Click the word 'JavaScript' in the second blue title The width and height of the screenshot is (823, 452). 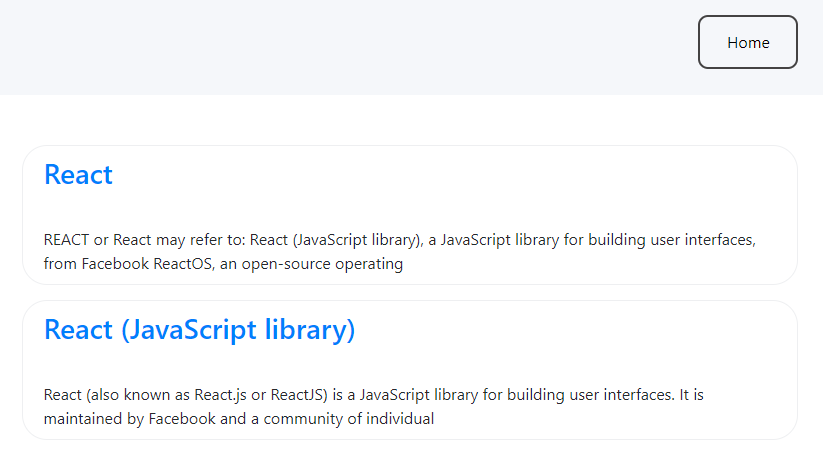189,330
